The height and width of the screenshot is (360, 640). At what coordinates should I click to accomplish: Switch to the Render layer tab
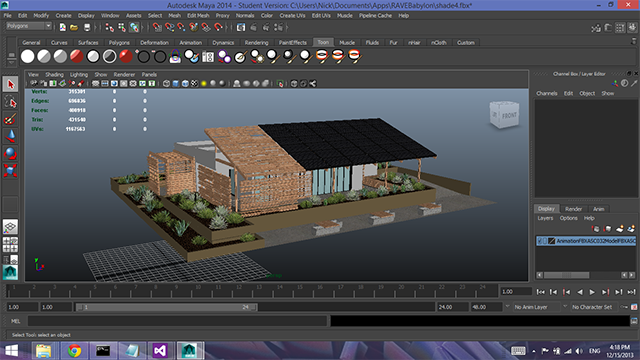[x=573, y=209]
